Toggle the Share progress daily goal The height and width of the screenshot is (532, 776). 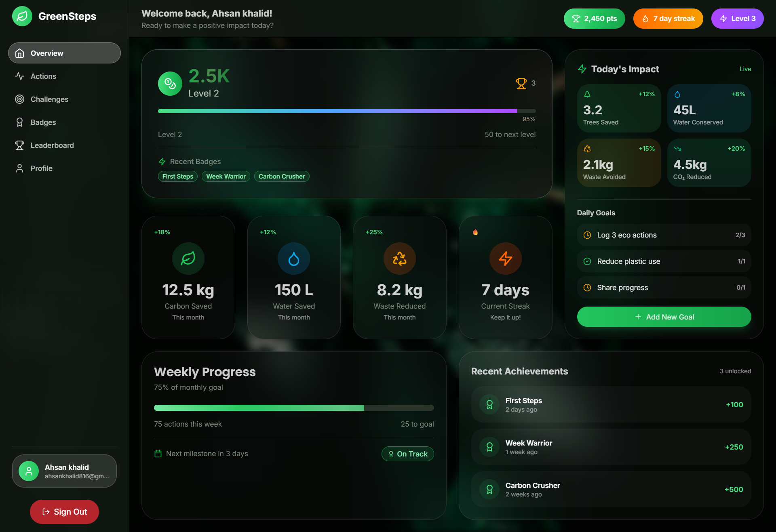(x=587, y=288)
